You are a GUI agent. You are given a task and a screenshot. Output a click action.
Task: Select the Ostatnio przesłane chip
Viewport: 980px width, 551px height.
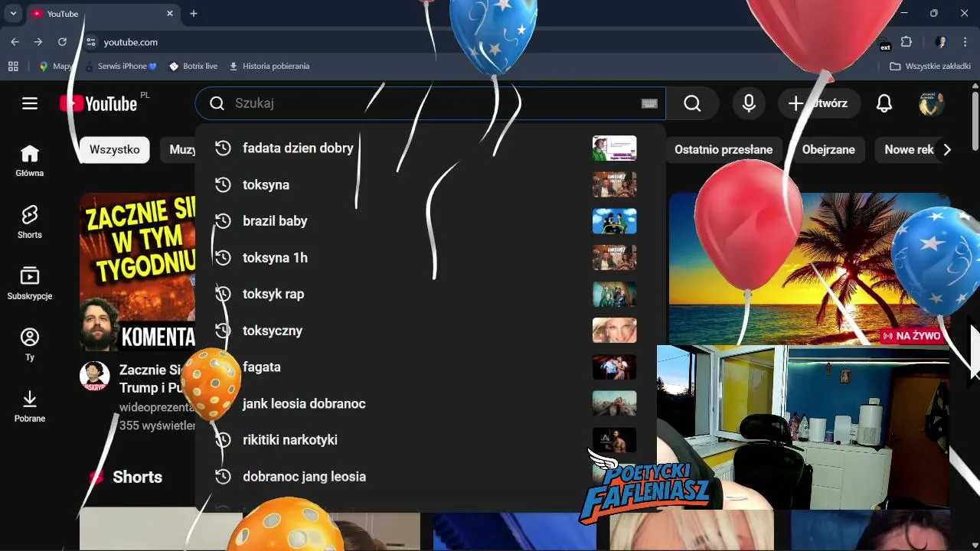[x=724, y=149]
